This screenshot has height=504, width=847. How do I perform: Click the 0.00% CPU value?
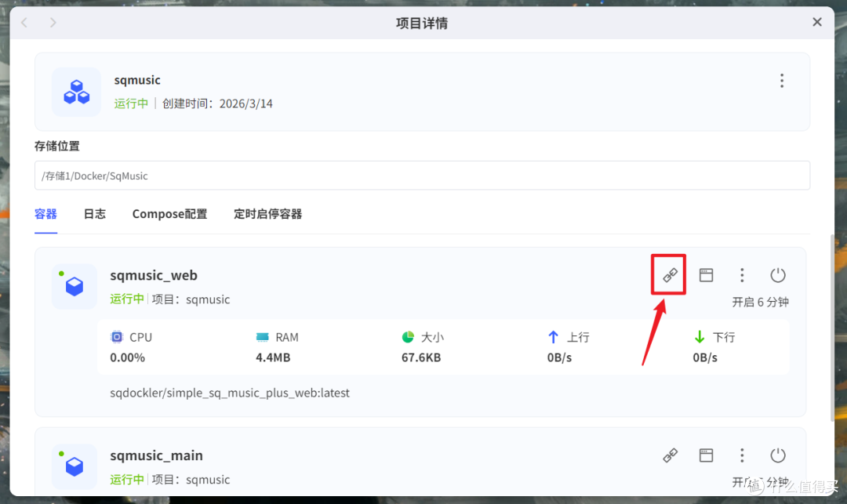pyautogui.click(x=128, y=357)
